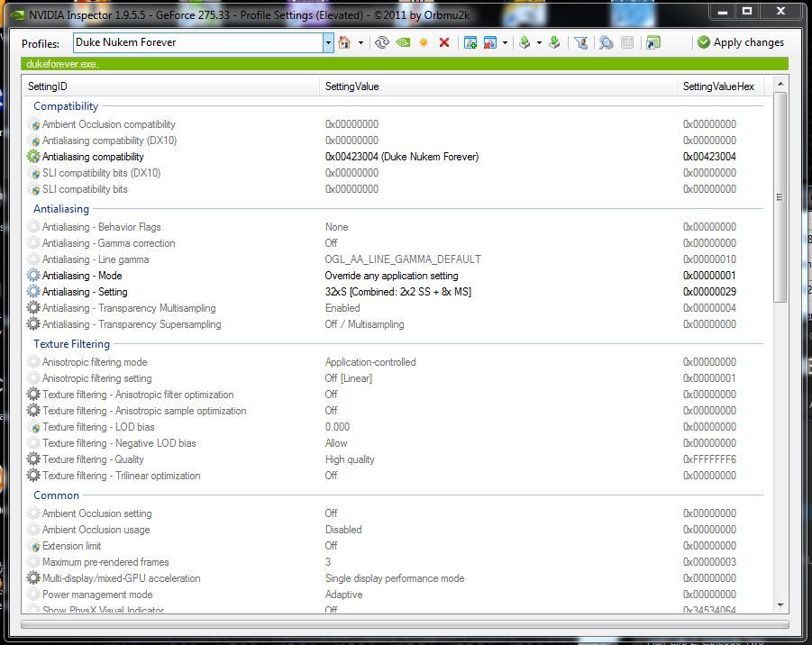
Task: Click the create shortcut icon in toolbar
Action: pyautogui.click(x=653, y=42)
